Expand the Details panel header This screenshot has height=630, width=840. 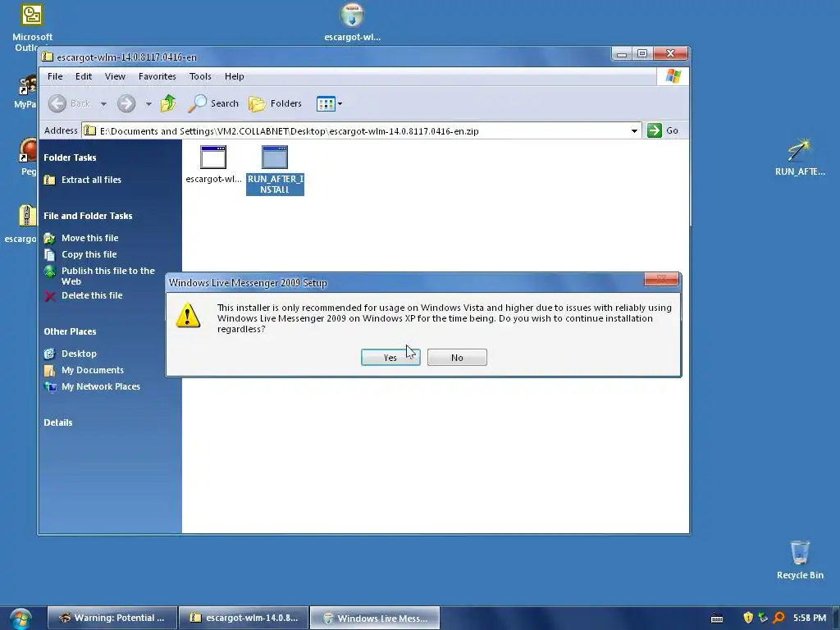[x=58, y=422]
